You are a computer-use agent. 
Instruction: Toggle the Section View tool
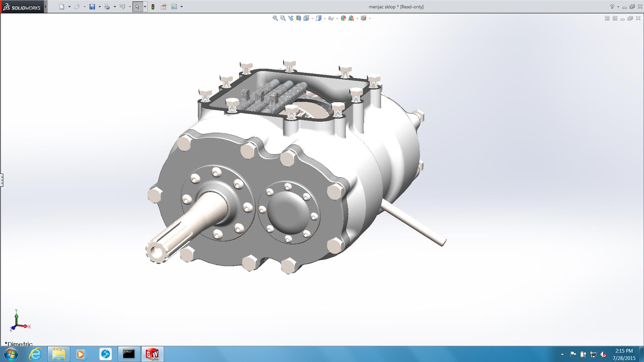pyautogui.click(x=298, y=18)
